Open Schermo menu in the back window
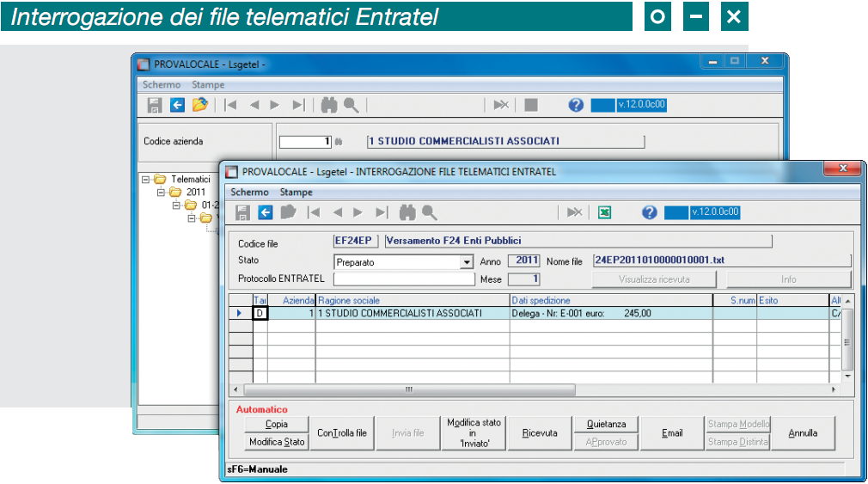The image size is (868, 484). click(161, 85)
